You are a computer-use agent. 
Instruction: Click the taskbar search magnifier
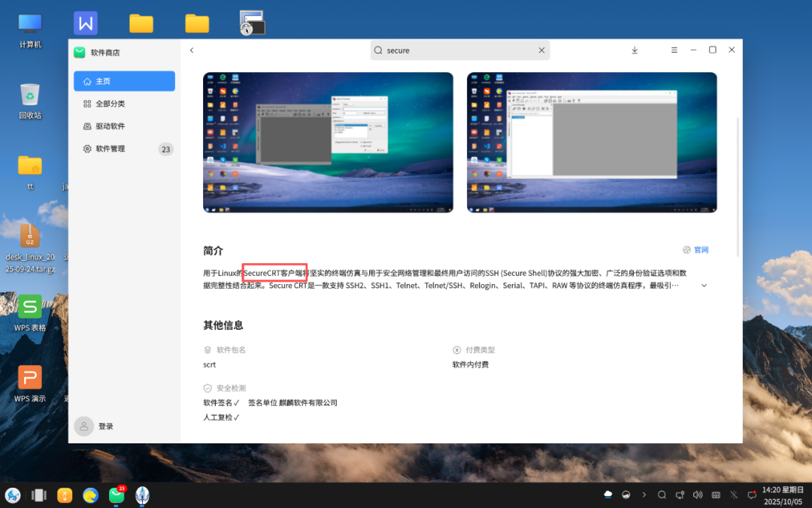tap(662, 494)
